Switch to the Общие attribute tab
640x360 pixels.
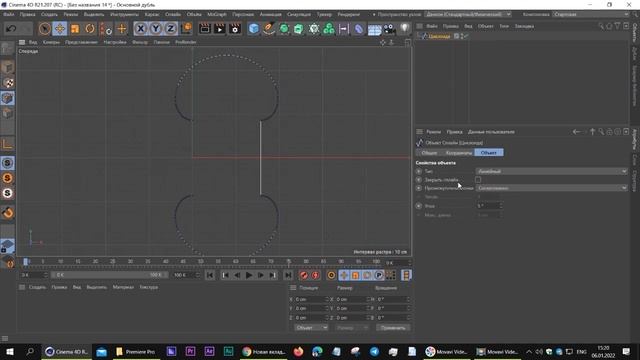click(429, 153)
